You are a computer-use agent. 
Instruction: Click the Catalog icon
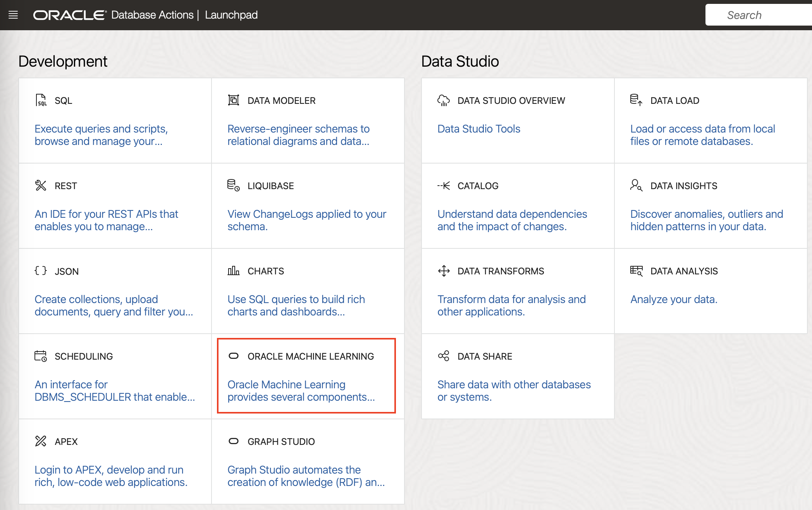point(444,186)
